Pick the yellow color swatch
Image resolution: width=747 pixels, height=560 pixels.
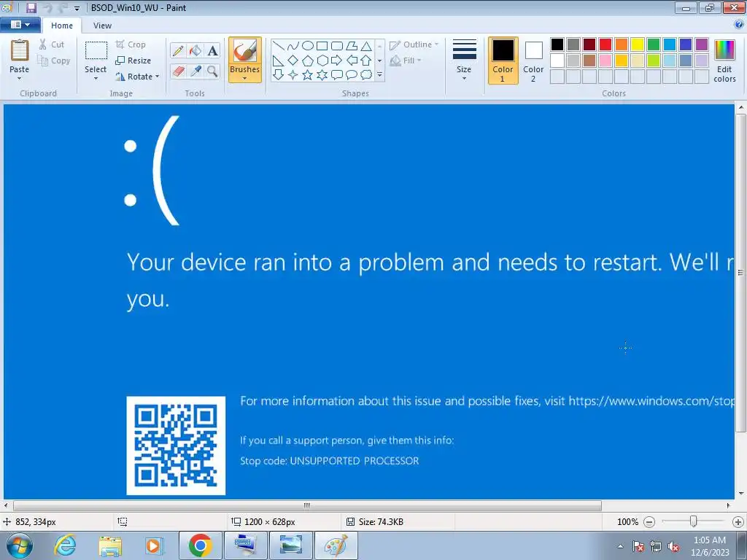click(638, 44)
